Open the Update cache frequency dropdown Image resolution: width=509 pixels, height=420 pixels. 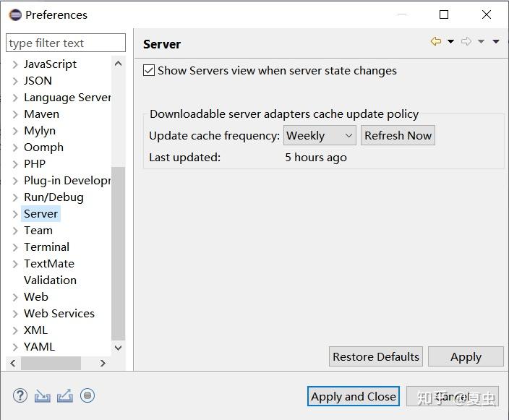pyautogui.click(x=320, y=135)
